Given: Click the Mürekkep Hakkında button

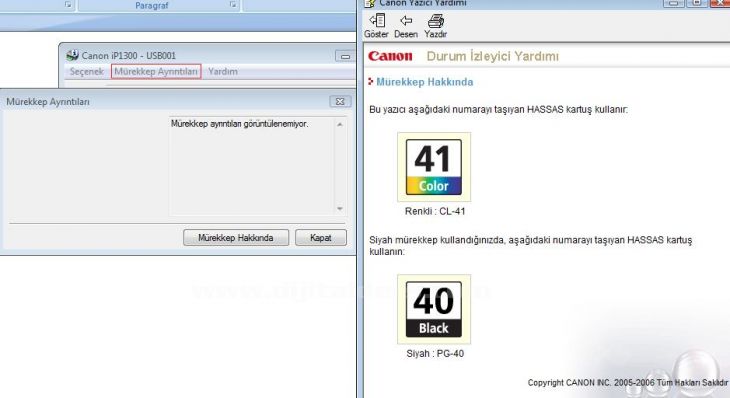Looking at the screenshot, I should coord(236,238).
